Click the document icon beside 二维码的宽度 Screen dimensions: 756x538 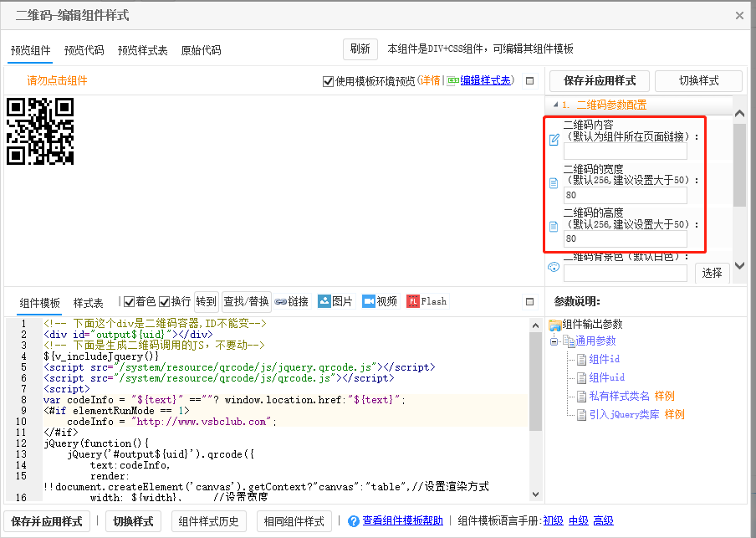pyautogui.click(x=554, y=183)
